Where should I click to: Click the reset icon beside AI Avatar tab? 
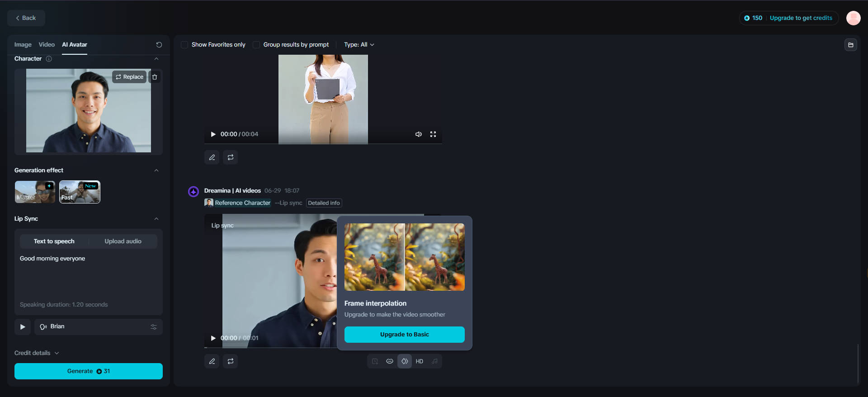[x=159, y=45]
